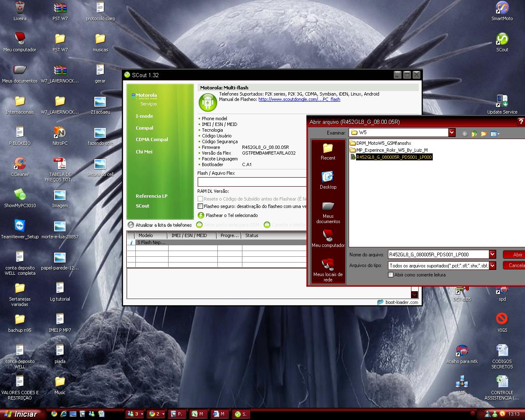Open Atalho para mtk shortcut
The height and width of the screenshot is (420, 525).
click(x=462, y=354)
